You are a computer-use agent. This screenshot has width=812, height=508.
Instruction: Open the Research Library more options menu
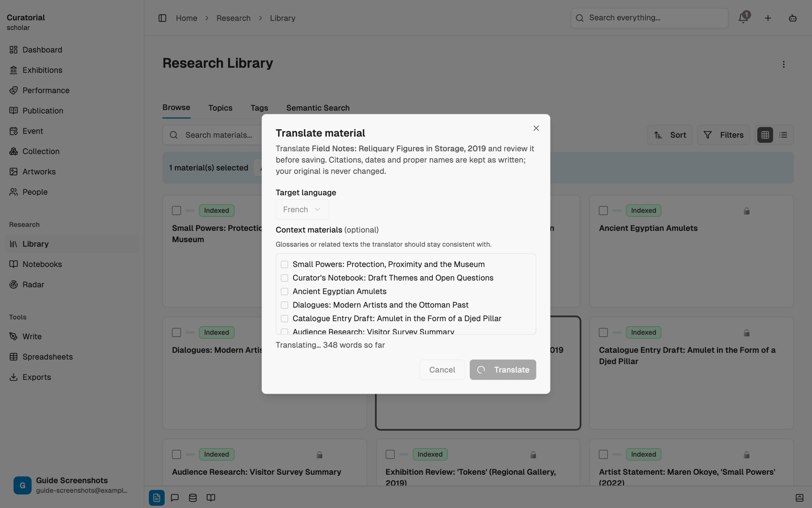click(784, 64)
